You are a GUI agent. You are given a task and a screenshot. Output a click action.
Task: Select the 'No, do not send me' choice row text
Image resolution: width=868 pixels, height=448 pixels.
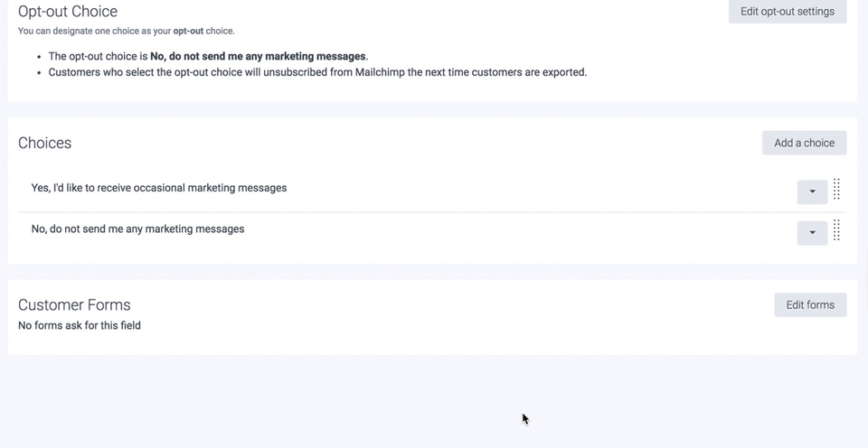point(137,229)
